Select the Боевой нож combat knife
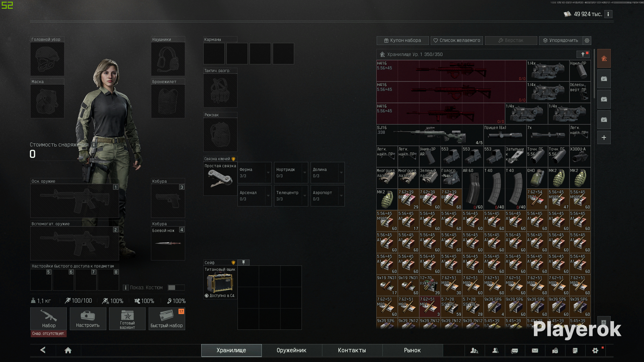Screen dimensions: 644x362 pyautogui.click(x=168, y=243)
